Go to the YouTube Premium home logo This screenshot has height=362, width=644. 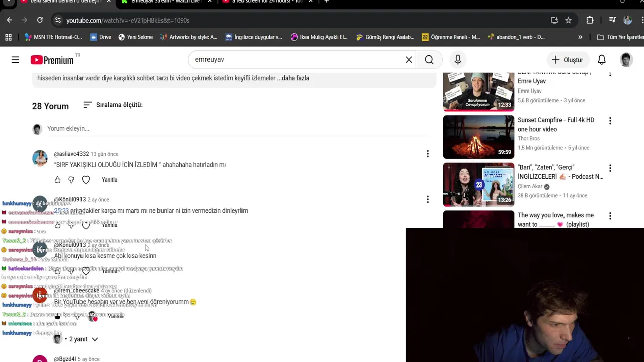point(52,60)
